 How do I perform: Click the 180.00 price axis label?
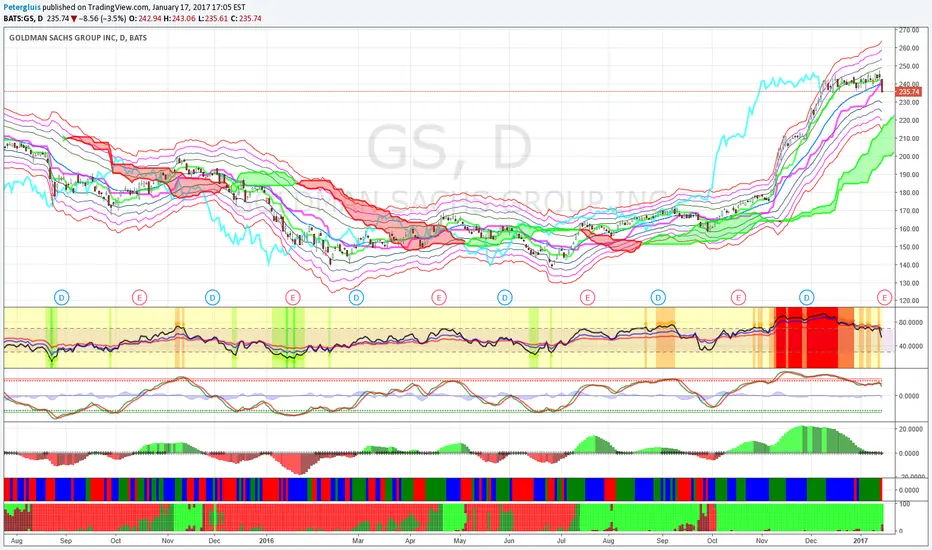coord(909,193)
